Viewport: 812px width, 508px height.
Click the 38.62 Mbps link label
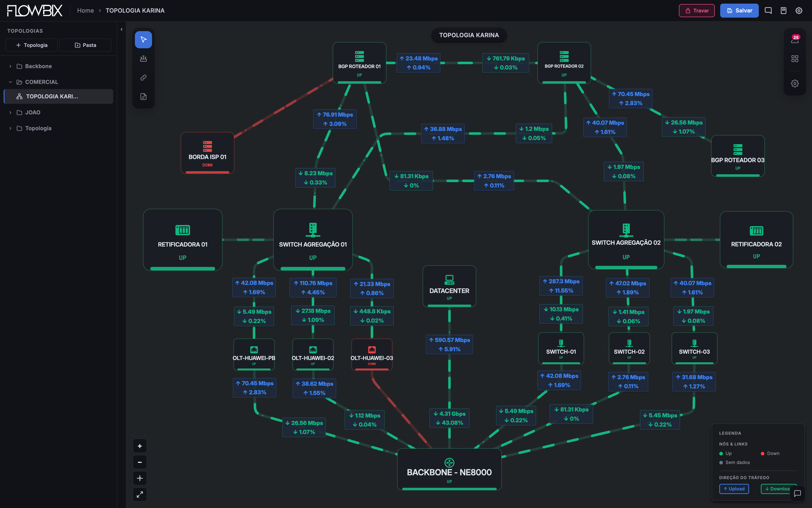click(314, 388)
